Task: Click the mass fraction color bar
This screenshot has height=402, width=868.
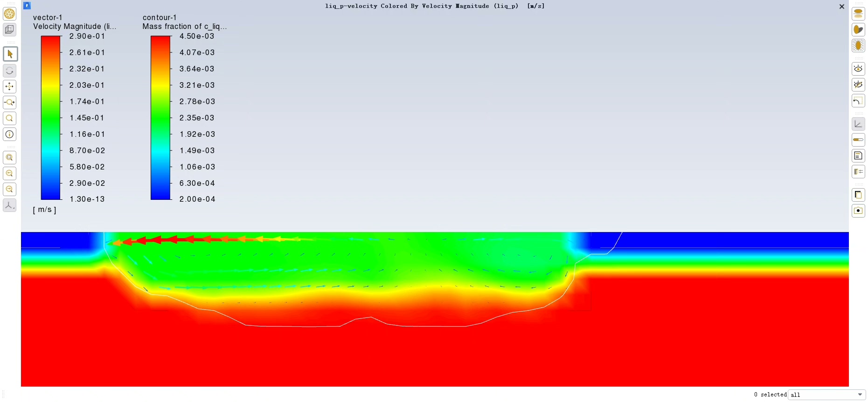Action: click(160, 118)
